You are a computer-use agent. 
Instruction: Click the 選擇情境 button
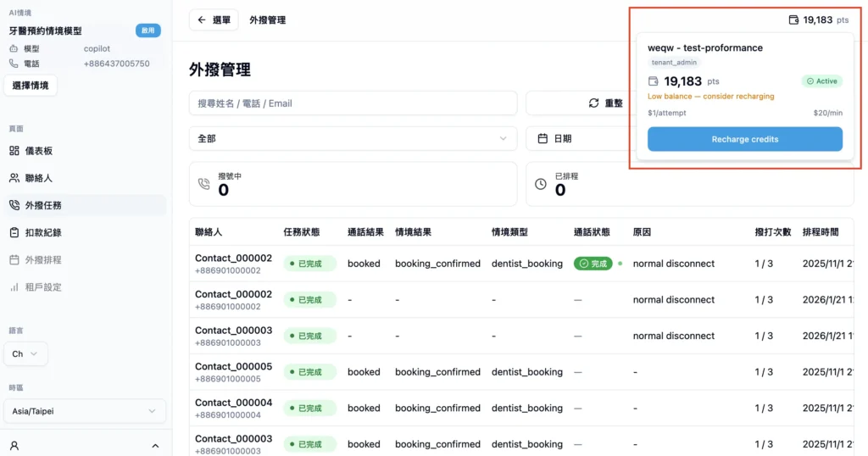pos(31,86)
